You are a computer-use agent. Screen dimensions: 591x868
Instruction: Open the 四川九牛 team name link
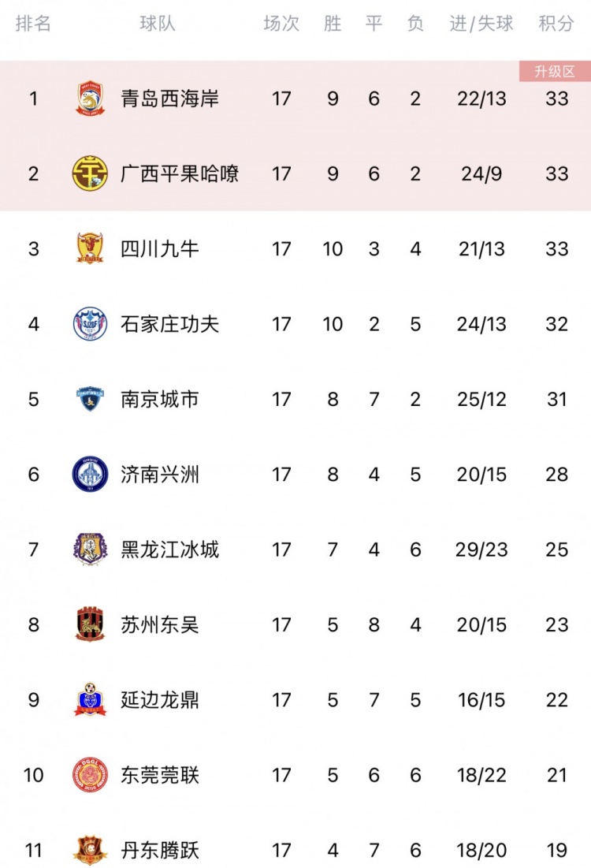(160, 248)
